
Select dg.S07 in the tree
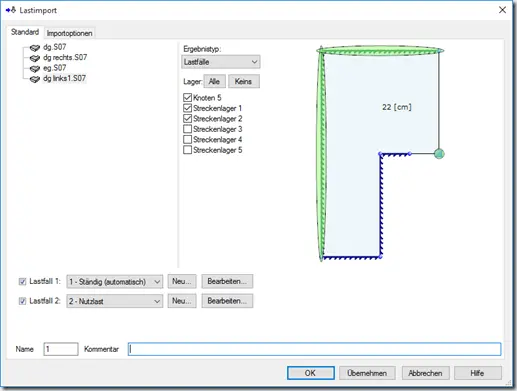click(x=55, y=47)
